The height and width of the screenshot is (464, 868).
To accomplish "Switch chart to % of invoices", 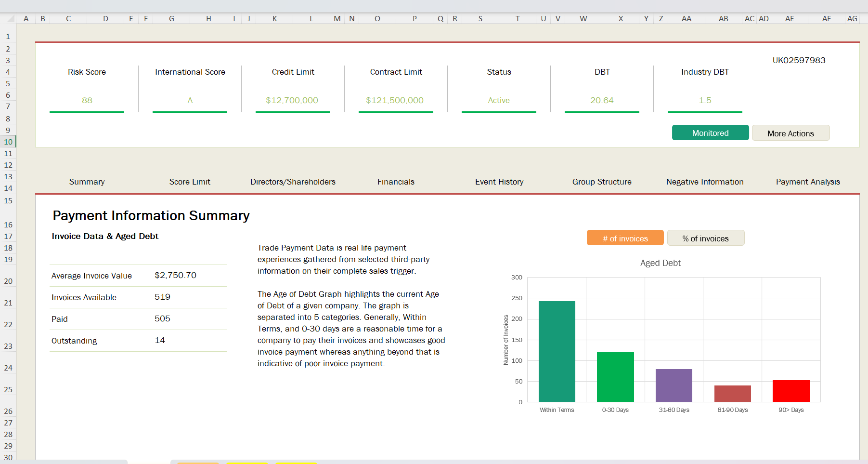I will click(705, 238).
